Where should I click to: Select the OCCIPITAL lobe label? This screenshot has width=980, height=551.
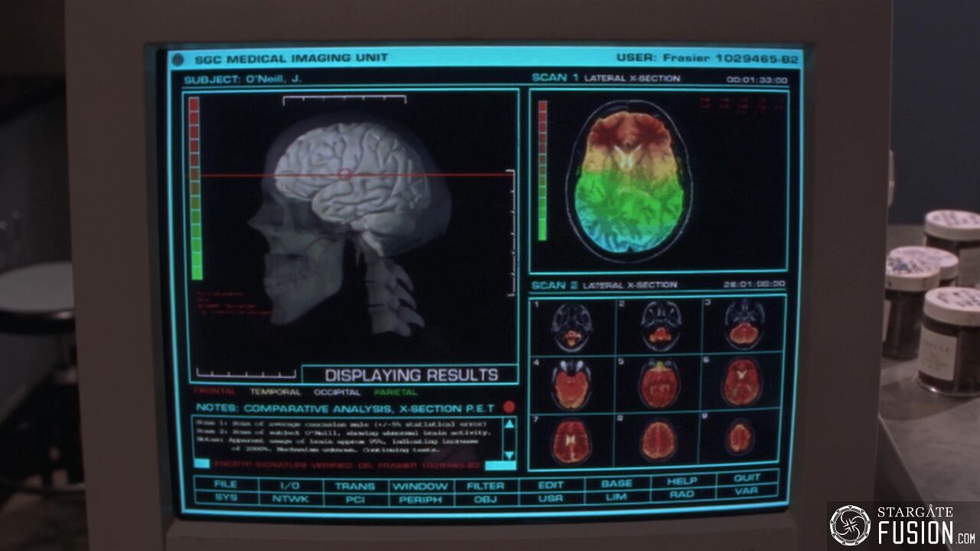click(336, 392)
